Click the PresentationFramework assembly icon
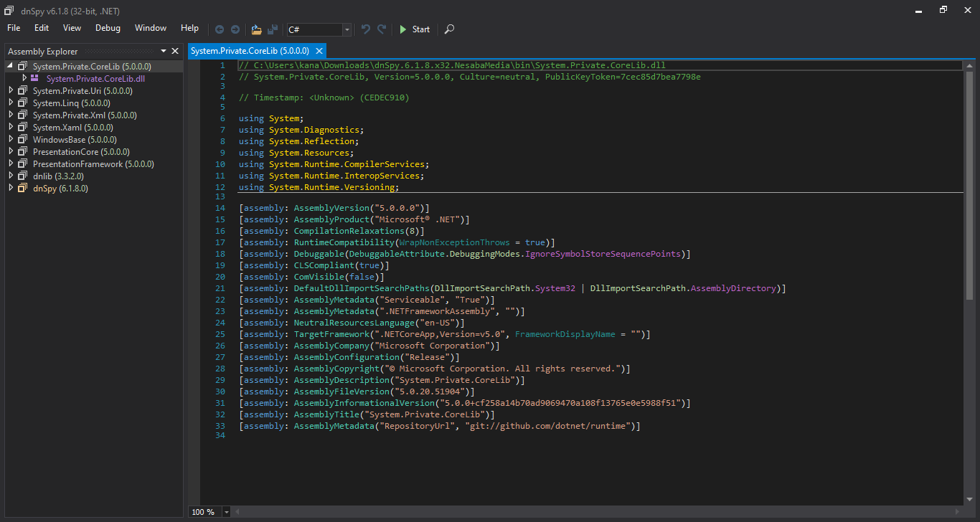The image size is (980, 522). (22, 164)
